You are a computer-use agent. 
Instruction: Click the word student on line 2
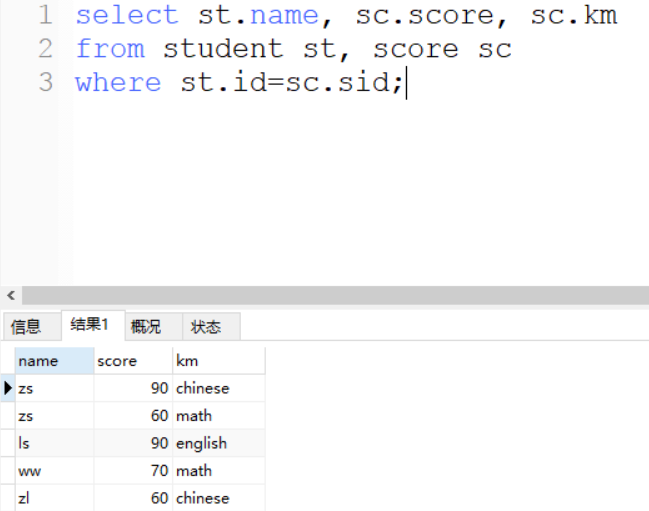click(x=223, y=49)
